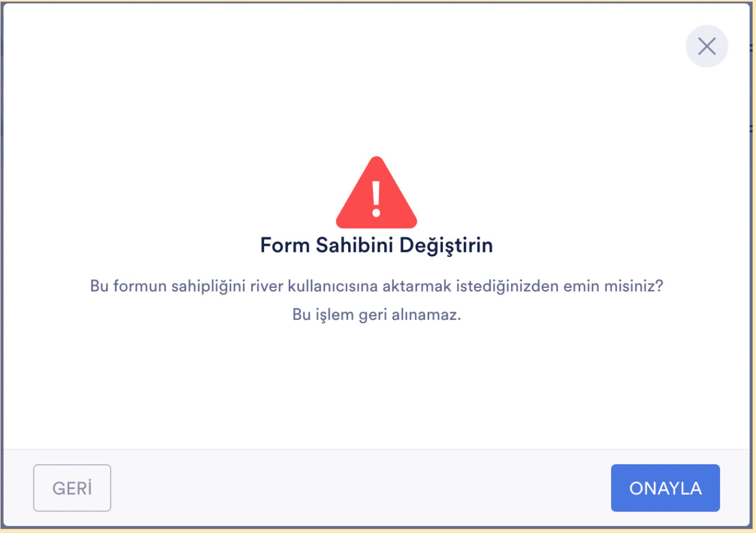Click the gray footer between the two buttons

tap(361, 488)
